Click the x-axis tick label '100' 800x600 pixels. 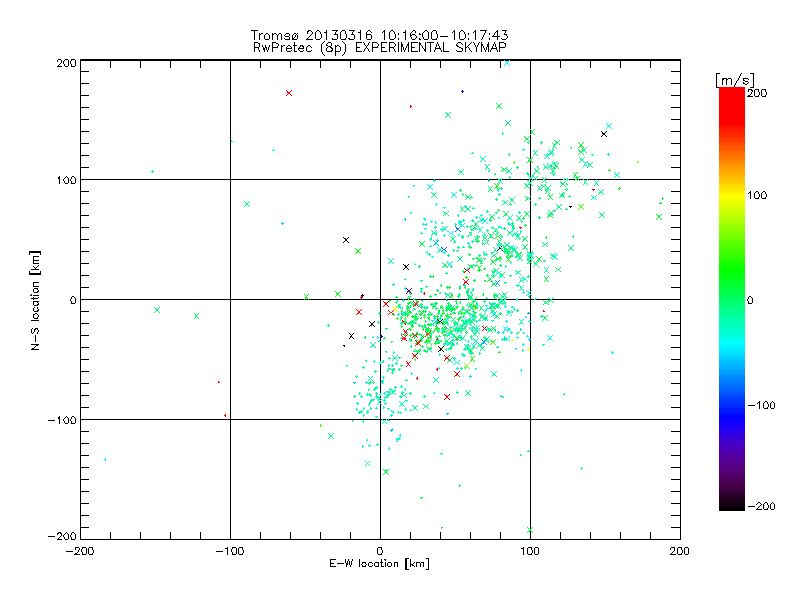pyautogui.click(x=530, y=551)
